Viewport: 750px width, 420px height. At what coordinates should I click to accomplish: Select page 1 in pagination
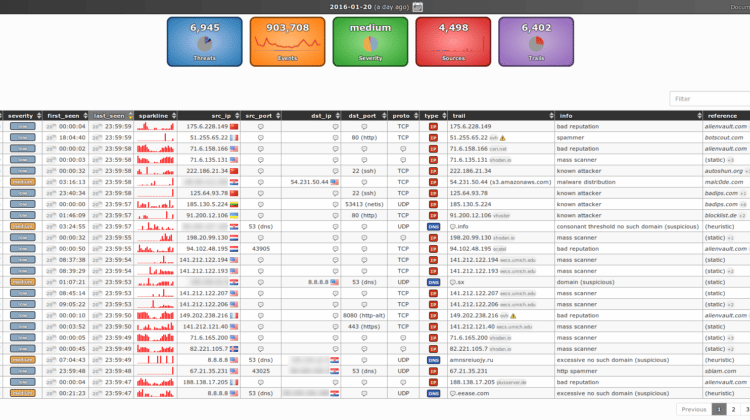pyautogui.click(x=719, y=409)
